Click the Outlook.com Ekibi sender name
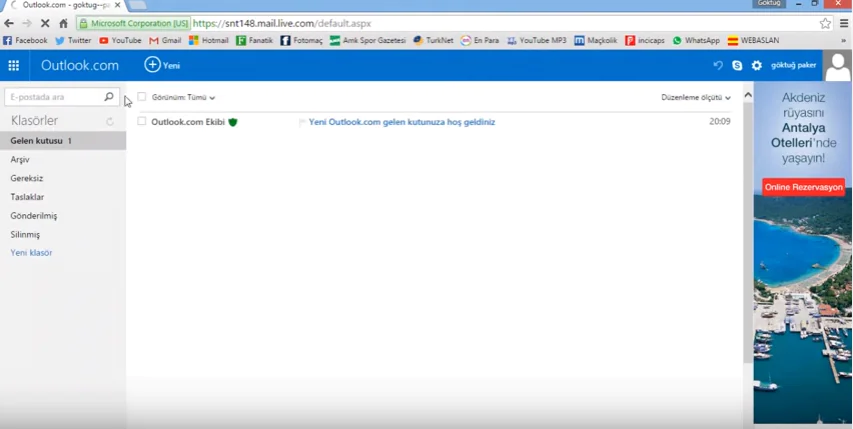This screenshot has width=853, height=429. click(188, 122)
